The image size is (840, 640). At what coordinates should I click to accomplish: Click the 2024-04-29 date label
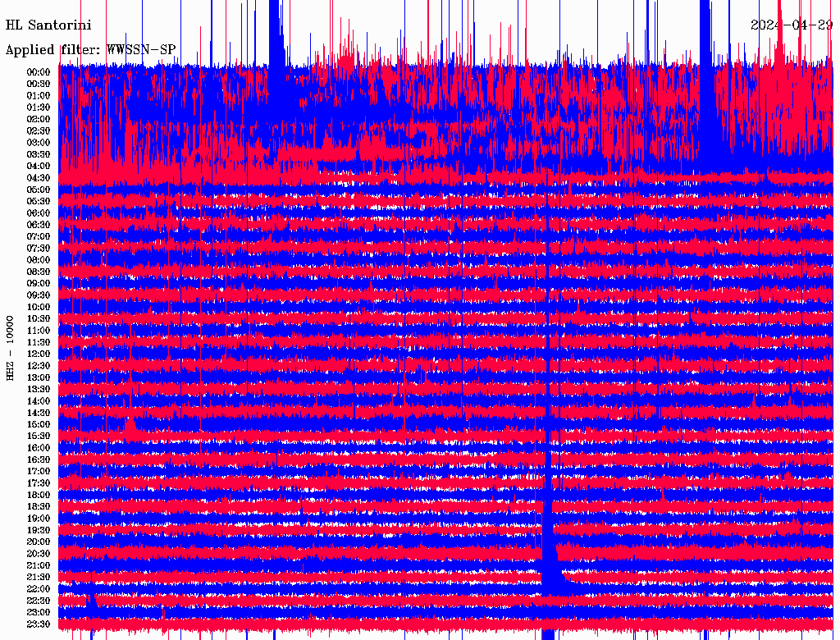(792, 25)
